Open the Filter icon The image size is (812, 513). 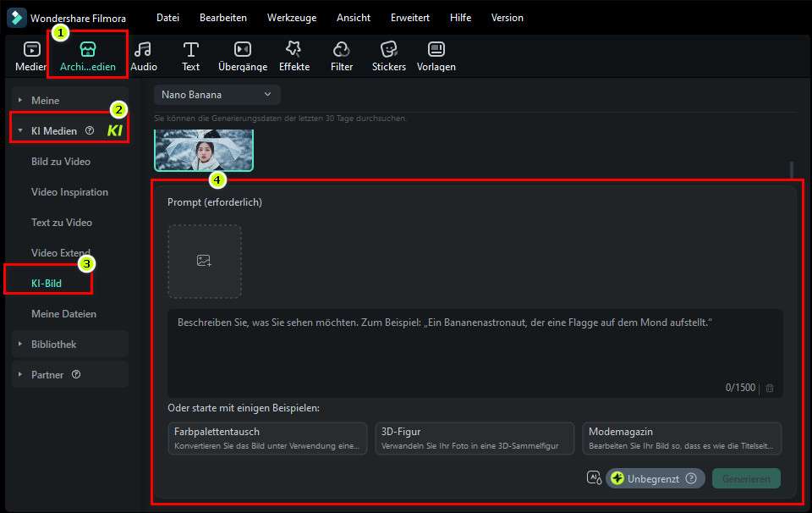click(342, 50)
